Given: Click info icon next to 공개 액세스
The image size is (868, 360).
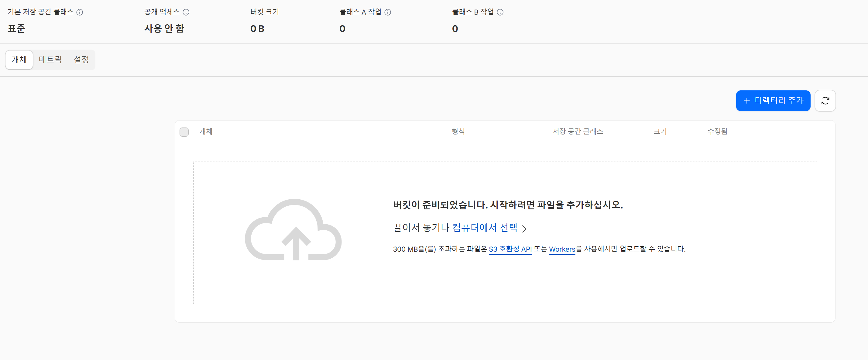Looking at the screenshot, I should [186, 12].
